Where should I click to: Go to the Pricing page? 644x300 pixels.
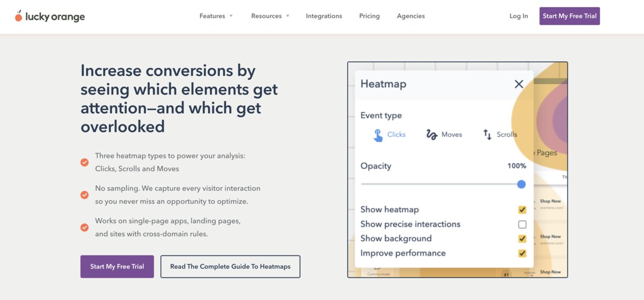point(369,16)
